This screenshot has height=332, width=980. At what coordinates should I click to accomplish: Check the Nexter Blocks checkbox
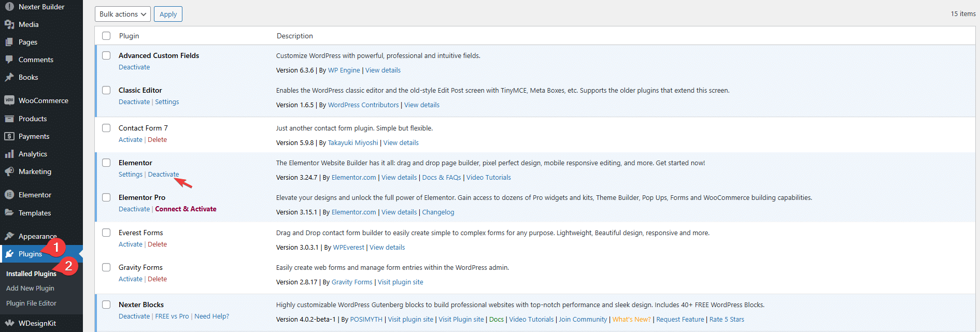[106, 305]
